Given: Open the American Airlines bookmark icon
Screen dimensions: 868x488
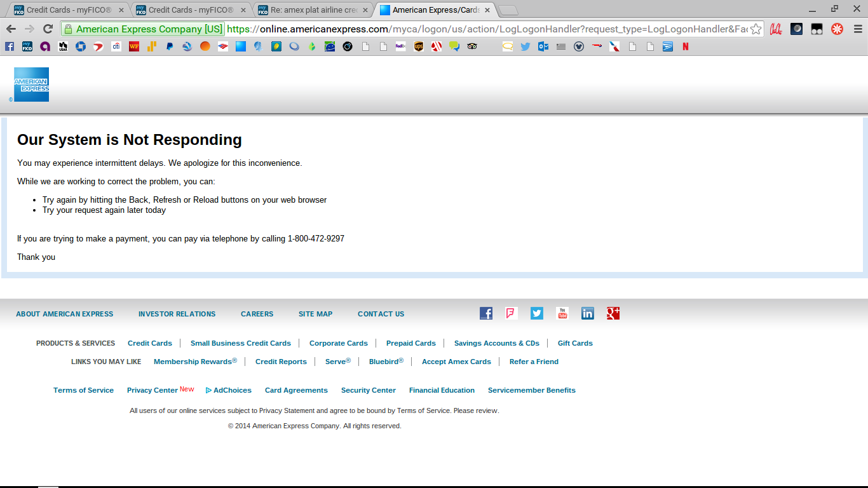Looking at the screenshot, I should (614, 46).
